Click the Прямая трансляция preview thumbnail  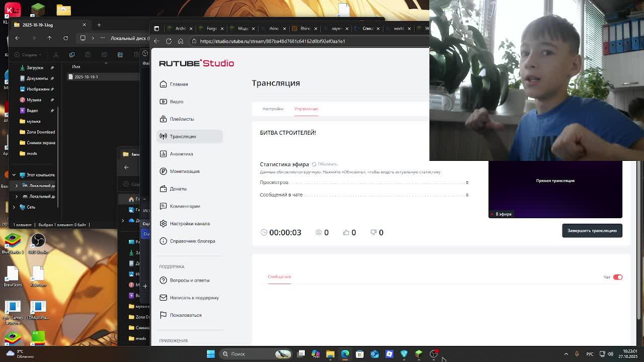pos(555,190)
